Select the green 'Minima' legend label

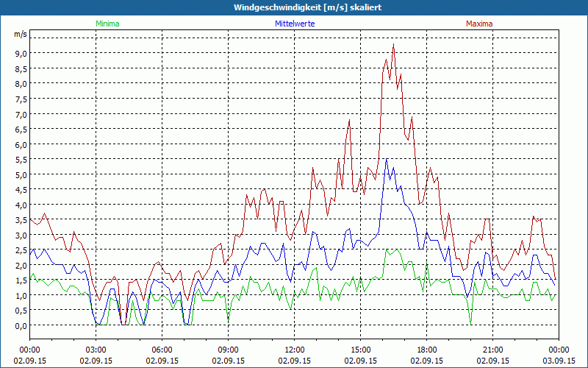click(x=107, y=24)
